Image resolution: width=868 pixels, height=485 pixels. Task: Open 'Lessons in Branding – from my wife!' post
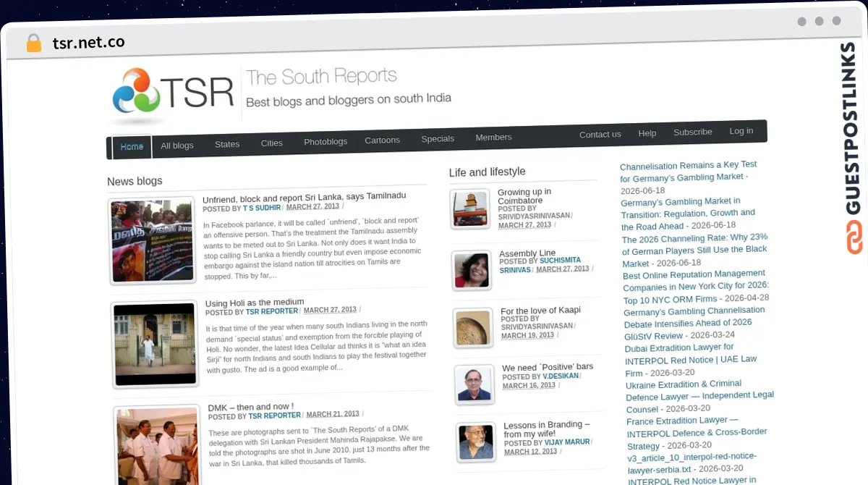tap(548, 429)
